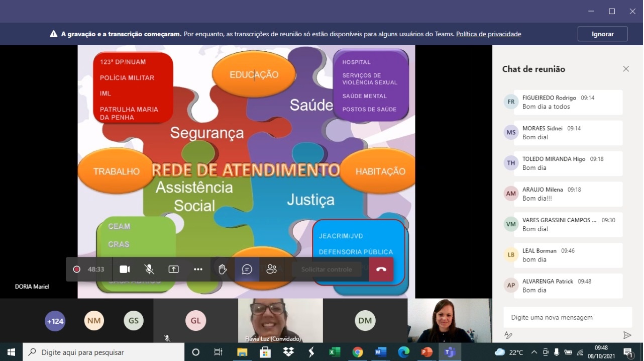Dismiss the recording notice with Ignorar
The height and width of the screenshot is (361, 644).
click(603, 34)
